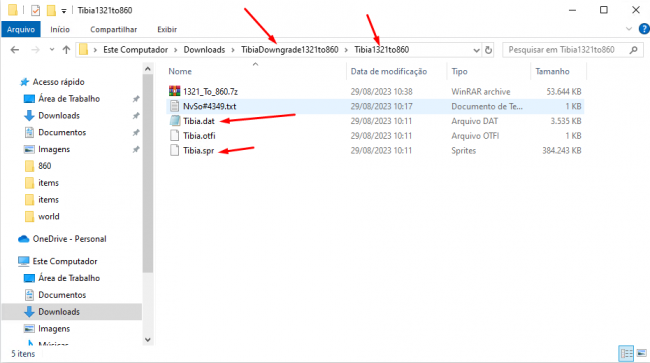650x363 pixels.
Task: Open pinned Área de Trabalho under Acesso rápido
Action: (x=69, y=99)
